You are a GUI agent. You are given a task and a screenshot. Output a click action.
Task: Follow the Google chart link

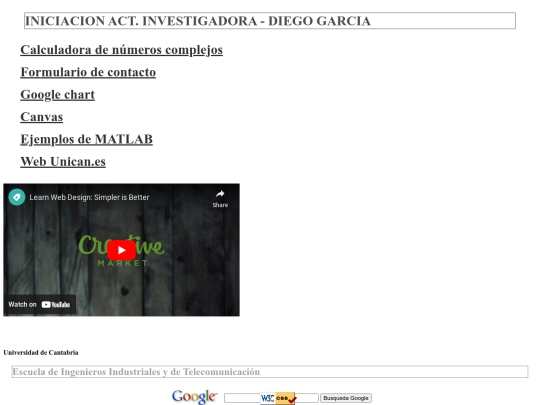coord(58,95)
